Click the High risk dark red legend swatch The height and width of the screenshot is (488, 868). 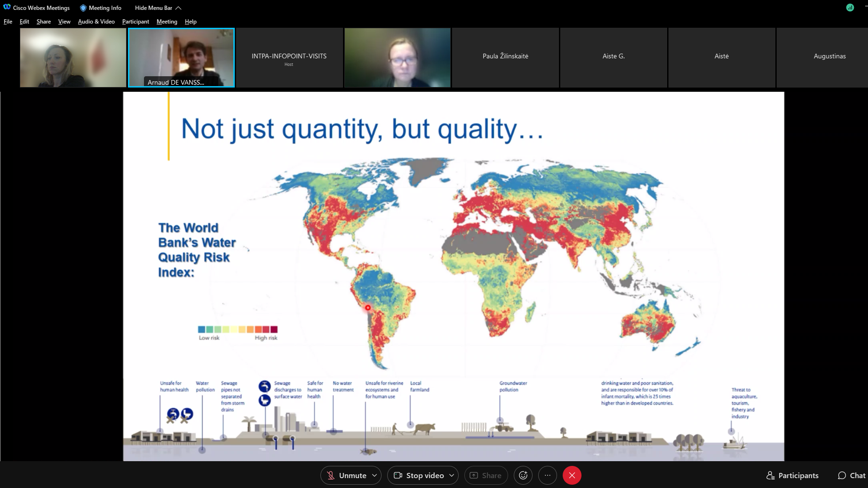click(274, 329)
